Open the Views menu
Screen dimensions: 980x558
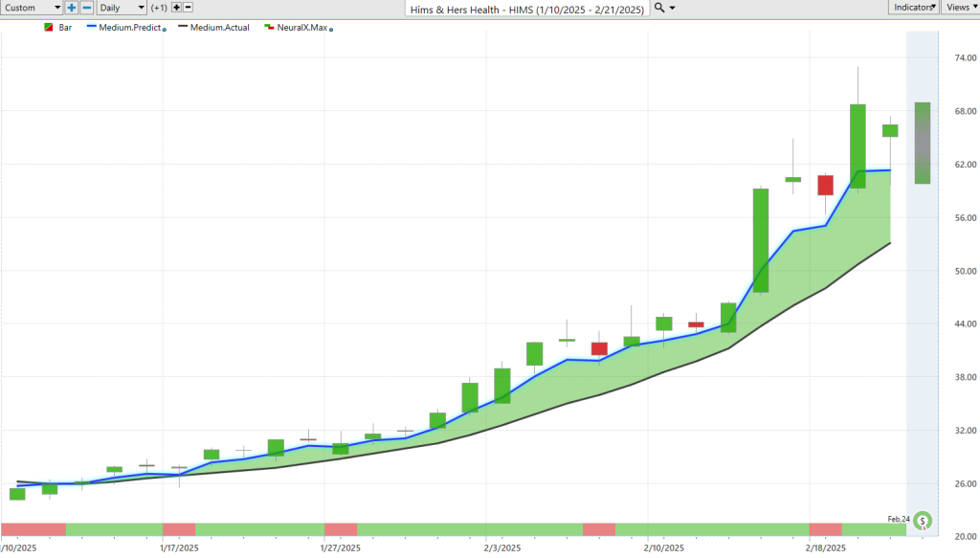(960, 8)
